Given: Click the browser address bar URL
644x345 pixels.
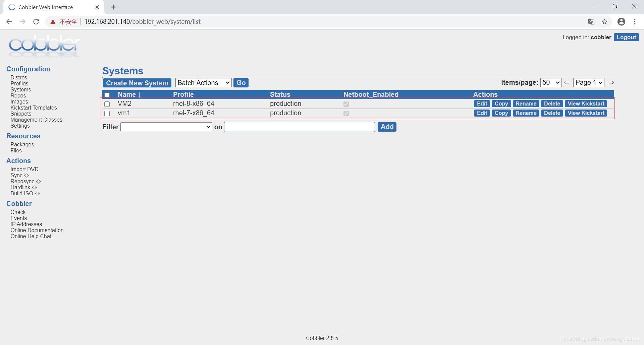Looking at the screenshot, I should click(142, 22).
